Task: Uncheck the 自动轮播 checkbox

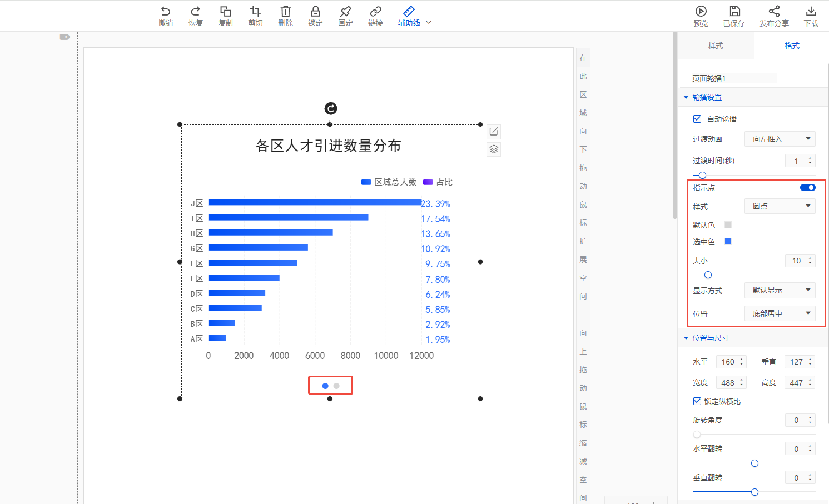Action: click(x=697, y=119)
